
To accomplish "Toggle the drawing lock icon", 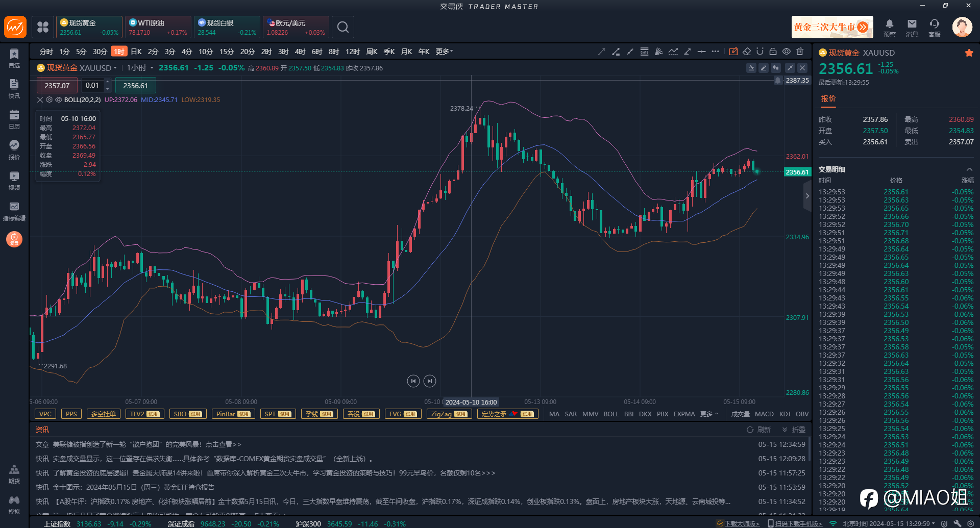I will (x=773, y=52).
